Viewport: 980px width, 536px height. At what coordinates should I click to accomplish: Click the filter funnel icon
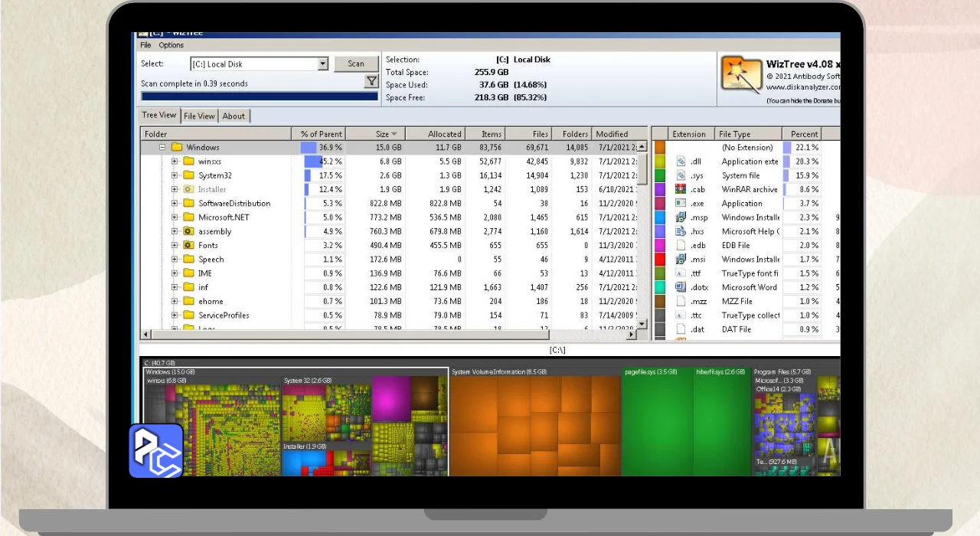pyautogui.click(x=371, y=82)
